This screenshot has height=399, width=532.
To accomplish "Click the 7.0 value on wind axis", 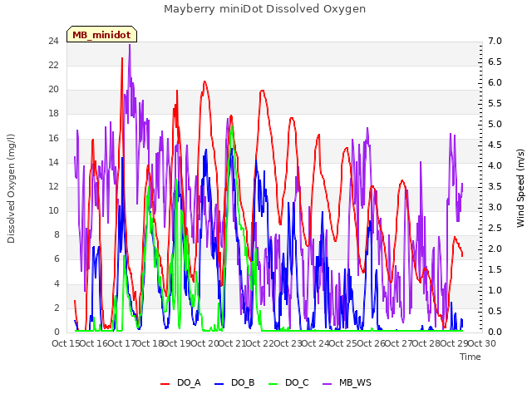I will [x=495, y=41].
